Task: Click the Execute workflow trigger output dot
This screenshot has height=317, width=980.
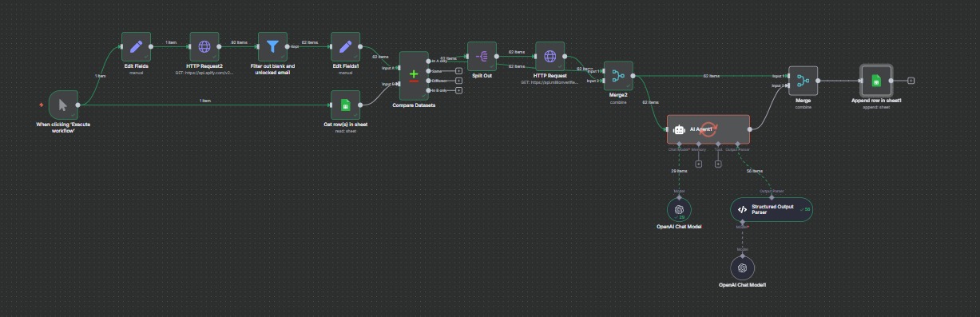Action: click(77, 105)
